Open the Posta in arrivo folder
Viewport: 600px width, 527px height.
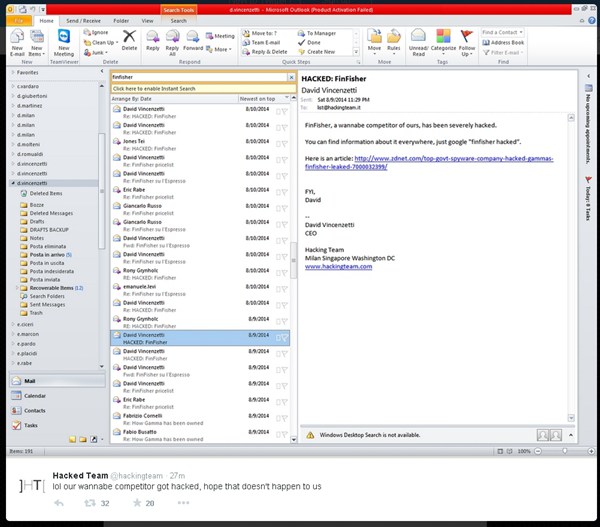click(x=47, y=255)
